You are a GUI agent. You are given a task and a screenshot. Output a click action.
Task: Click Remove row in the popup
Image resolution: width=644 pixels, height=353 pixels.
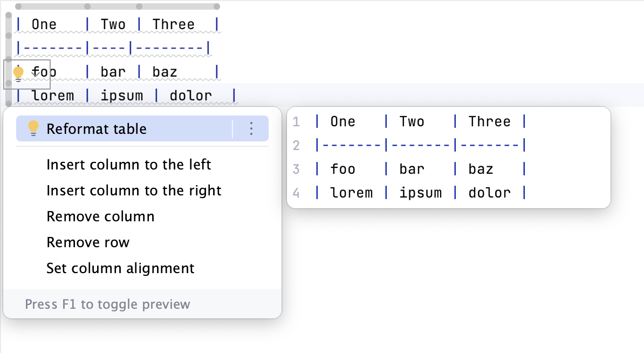pyautogui.click(x=88, y=242)
